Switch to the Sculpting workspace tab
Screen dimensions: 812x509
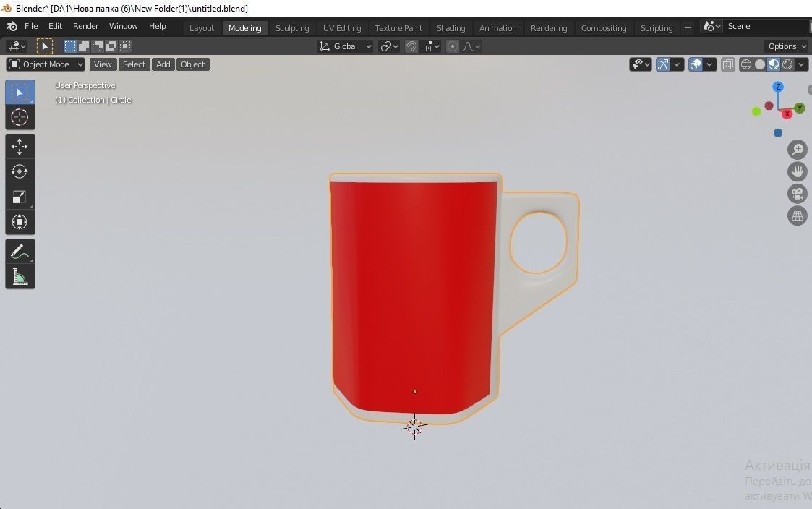tap(292, 28)
